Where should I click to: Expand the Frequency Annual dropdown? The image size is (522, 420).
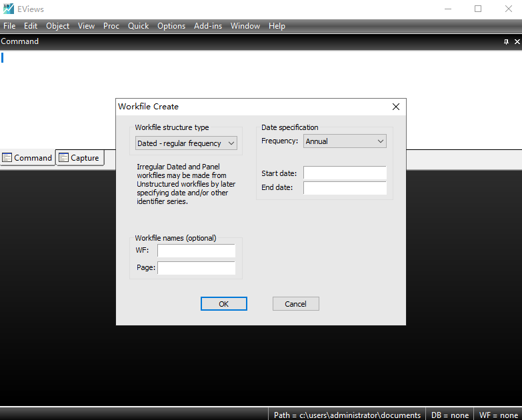345,141
